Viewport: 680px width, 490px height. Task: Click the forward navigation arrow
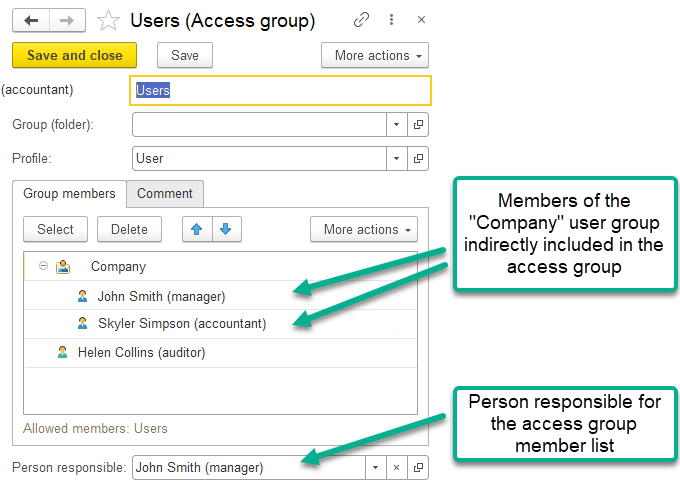pos(66,20)
